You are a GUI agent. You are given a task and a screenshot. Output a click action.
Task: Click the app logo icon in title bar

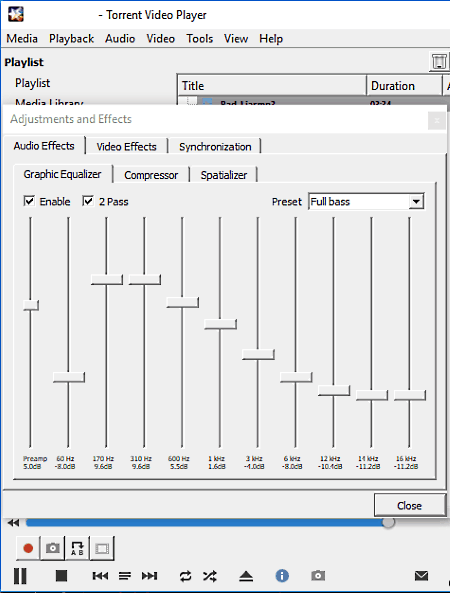pyautogui.click(x=16, y=14)
